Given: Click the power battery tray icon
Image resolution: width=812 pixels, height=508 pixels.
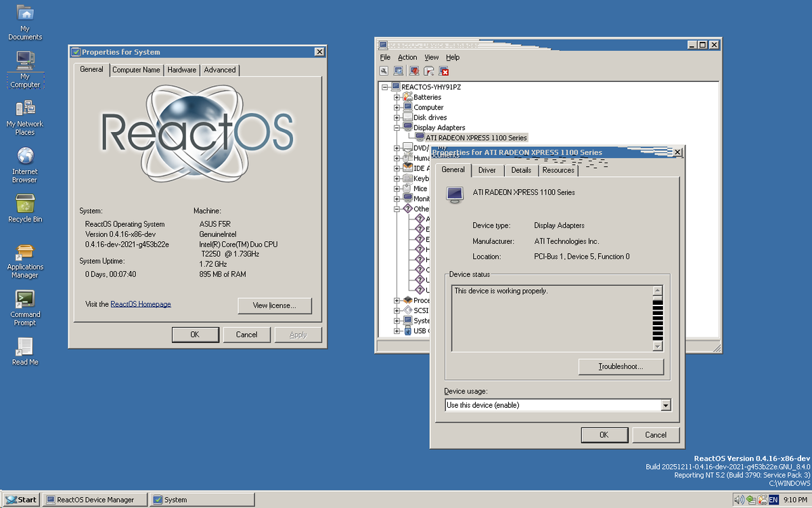Looking at the screenshot, I should [762, 500].
